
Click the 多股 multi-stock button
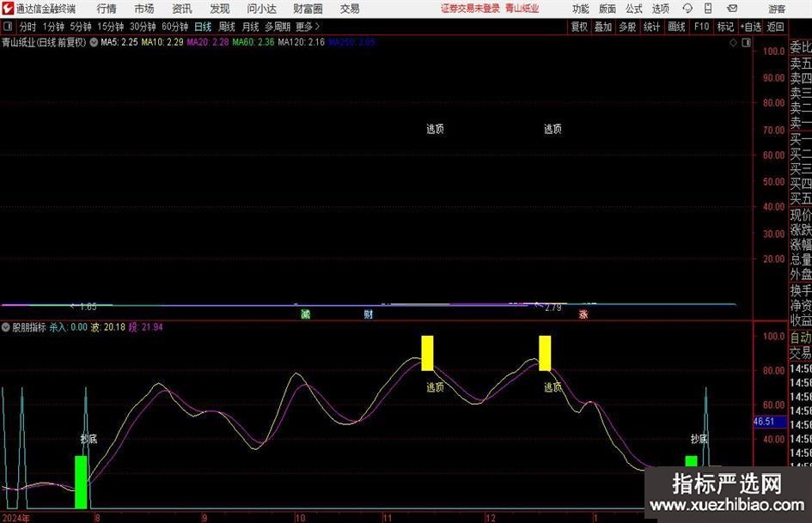point(627,27)
